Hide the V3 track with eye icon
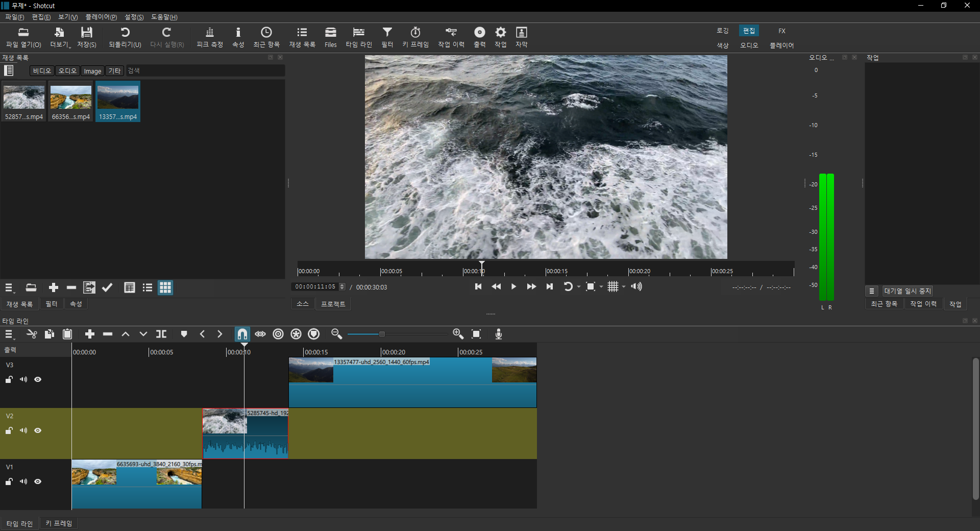Viewport: 980px width, 531px height. 38,379
